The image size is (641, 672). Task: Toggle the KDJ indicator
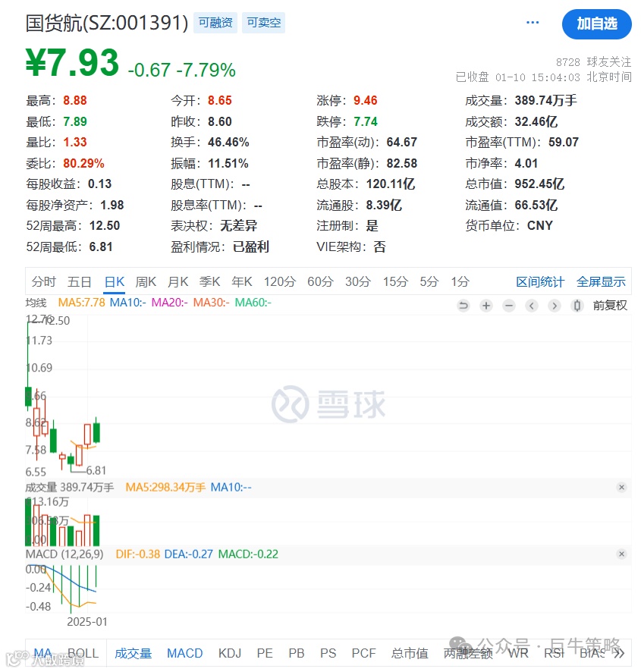(x=230, y=653)
